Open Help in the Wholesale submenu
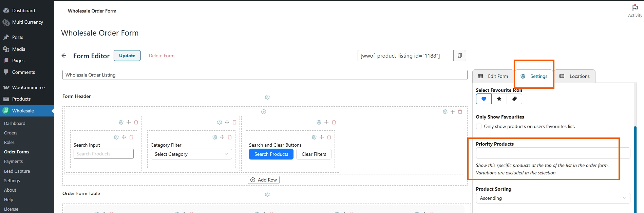This screenshot has height=213, width=644. coord(8,200)
